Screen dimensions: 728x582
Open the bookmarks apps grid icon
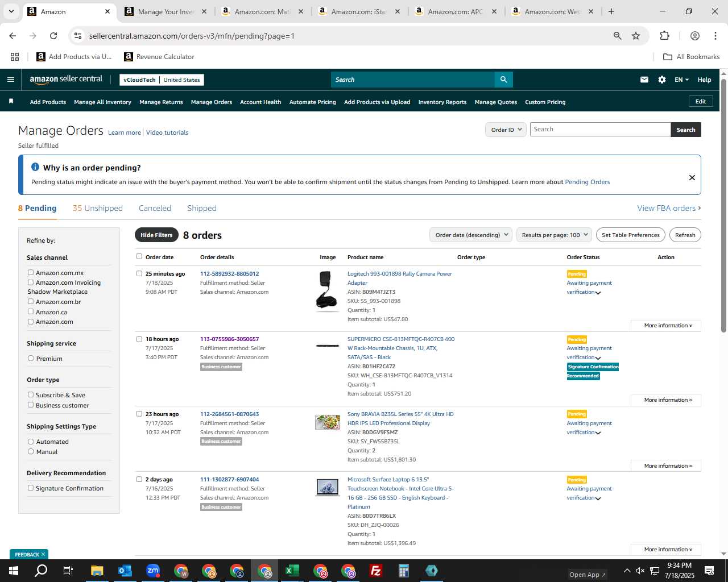click(15, 57)
